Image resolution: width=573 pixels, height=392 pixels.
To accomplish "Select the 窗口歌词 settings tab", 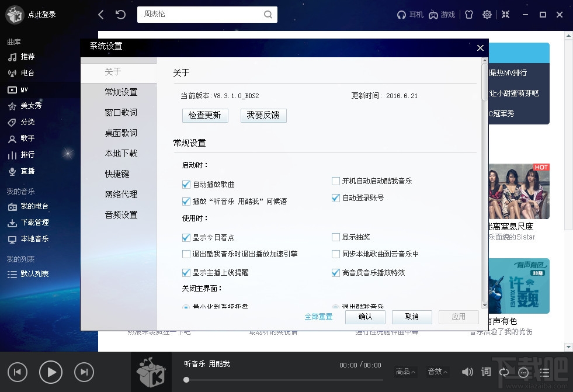I will point(121,113).
